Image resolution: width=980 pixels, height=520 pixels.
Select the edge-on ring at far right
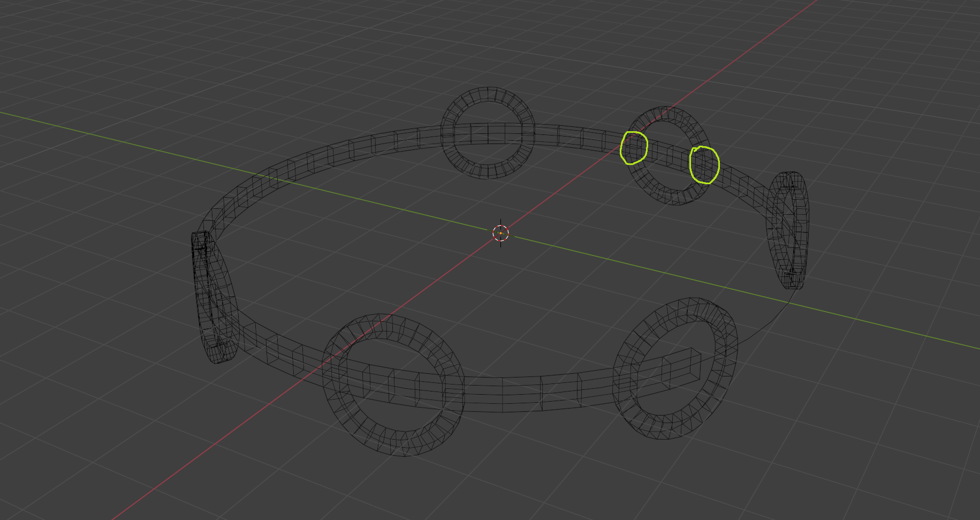click(x=788, y=230)
